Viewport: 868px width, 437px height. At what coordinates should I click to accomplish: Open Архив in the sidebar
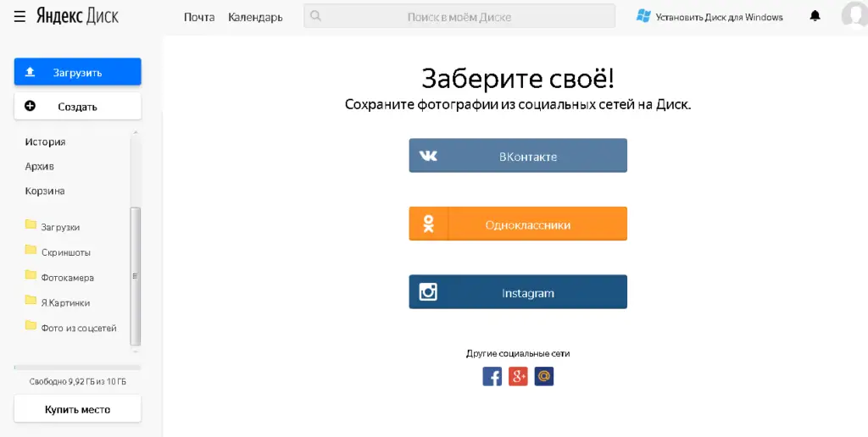point(39,167)
